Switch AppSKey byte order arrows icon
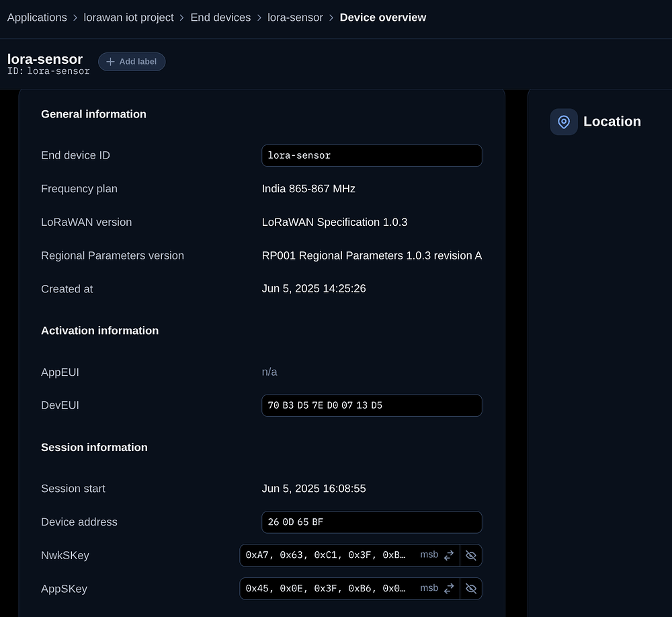Image resolution: width=672 pixels, height=617 pixels. click(x=449, y=589)
